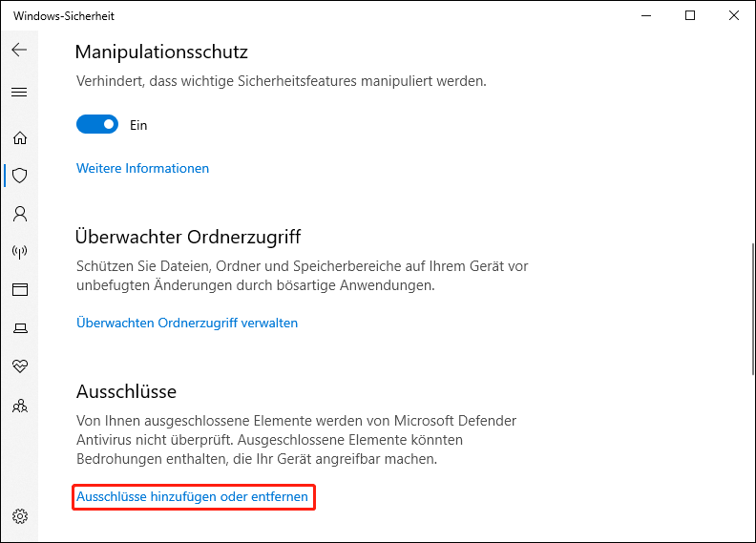Maximize the Windows-Sicherheit window
The image size is (756, 543).
pyautogui.click(x=690, y=15)
